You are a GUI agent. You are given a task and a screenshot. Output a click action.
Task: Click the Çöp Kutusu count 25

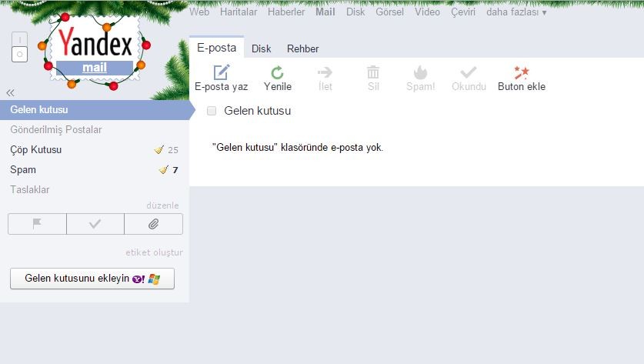173,150
